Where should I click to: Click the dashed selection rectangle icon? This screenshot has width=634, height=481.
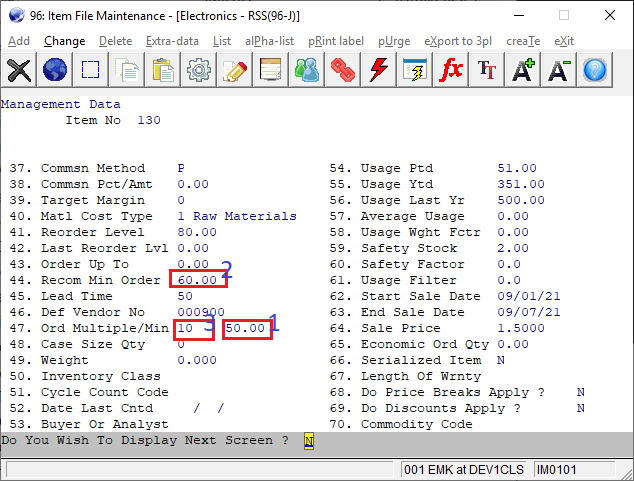click(x=91, y=70)
